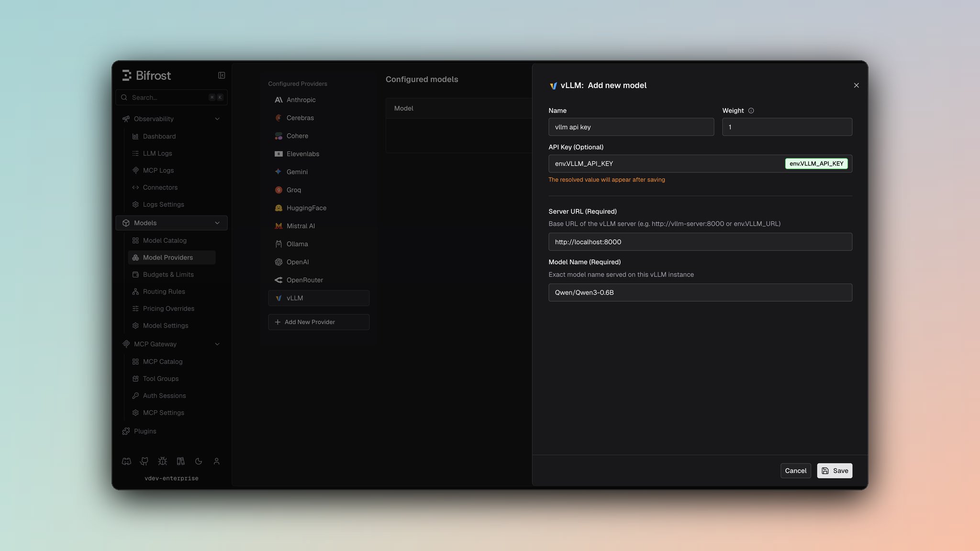Click the Logs Settings gear icon

135,205
